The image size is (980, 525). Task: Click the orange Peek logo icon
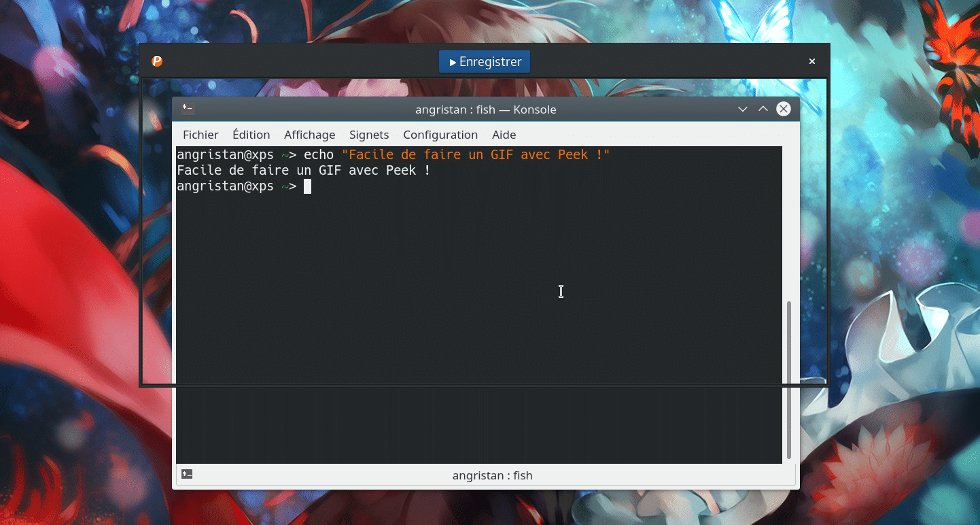tap(157, 61)
